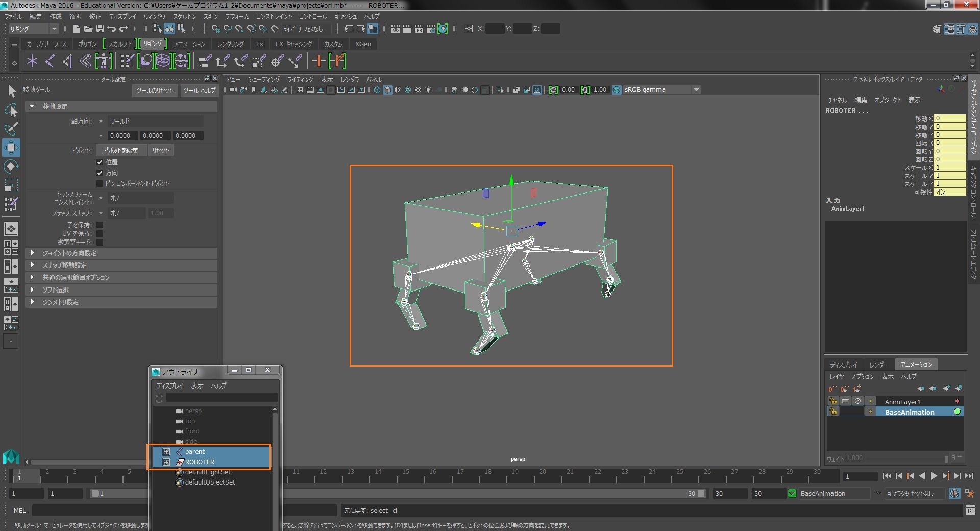Viewport: 980px width, 531px height.
Task: Uncheck the 位置 checkbox
Action: [100, 162]
